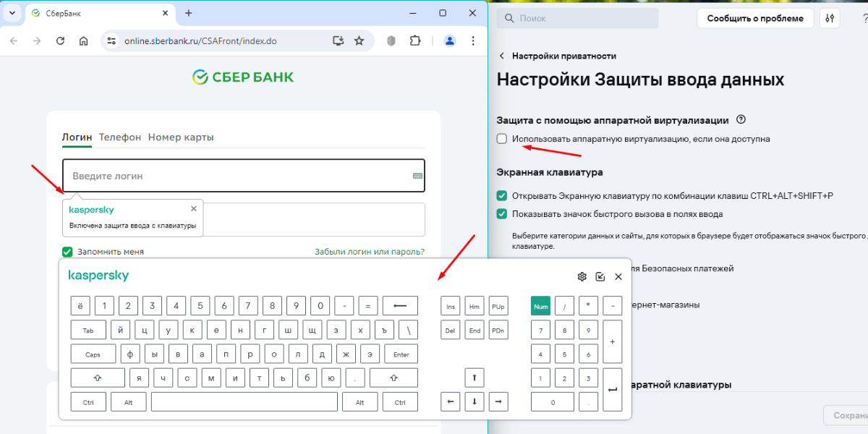The image size is (868, 434).
Task: Click the Enter key on virtual keyboard
Action: (401, 354)
